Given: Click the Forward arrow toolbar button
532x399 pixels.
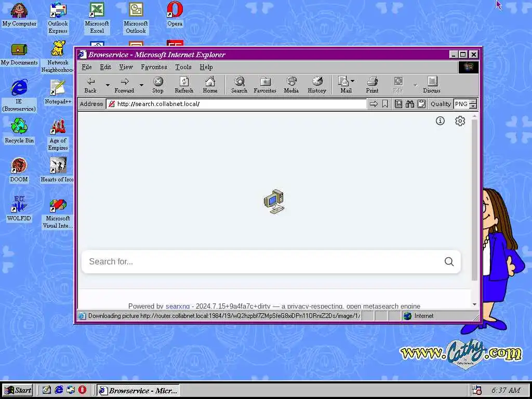Looking at the screenshot, I should tap(125, 85).
